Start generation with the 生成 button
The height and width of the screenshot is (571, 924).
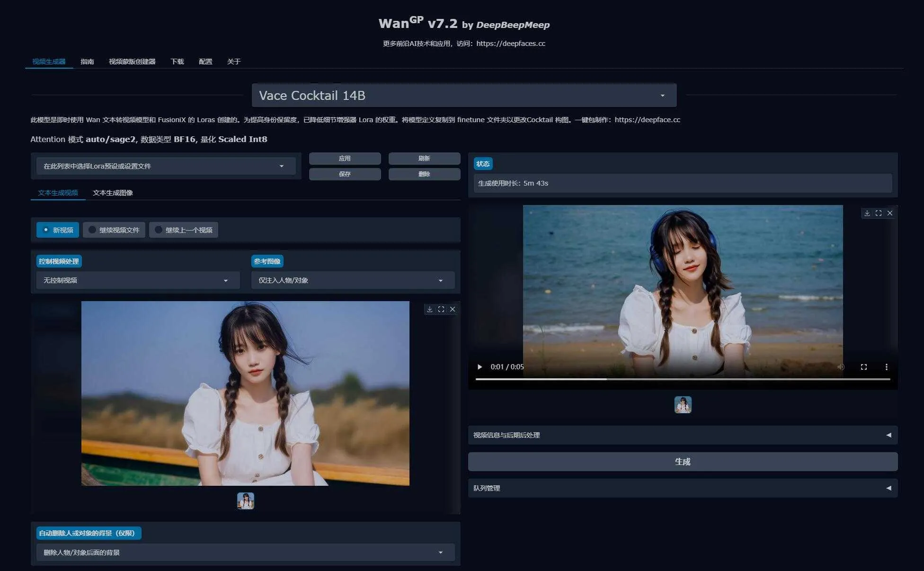tap(683, 462)
